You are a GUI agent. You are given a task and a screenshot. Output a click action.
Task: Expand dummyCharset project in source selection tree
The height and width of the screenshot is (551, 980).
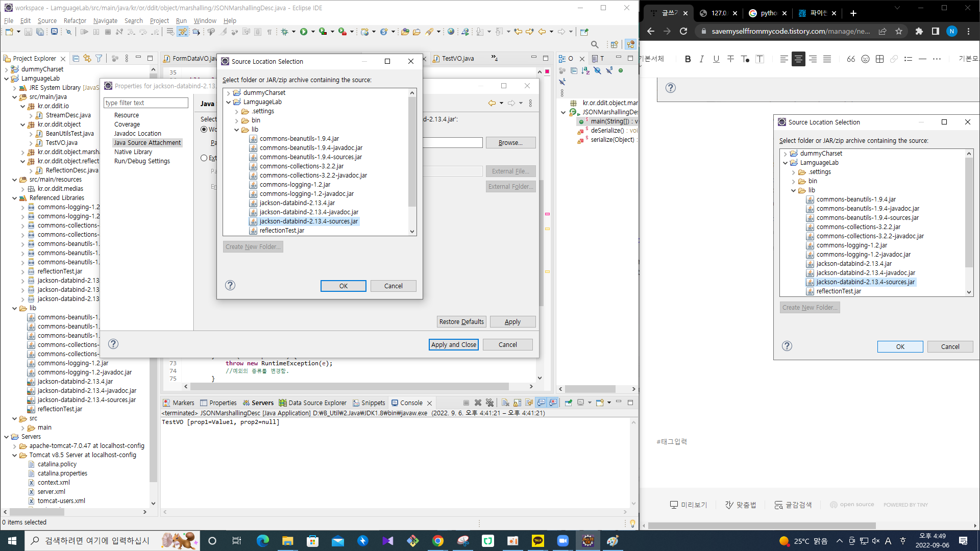229,93
